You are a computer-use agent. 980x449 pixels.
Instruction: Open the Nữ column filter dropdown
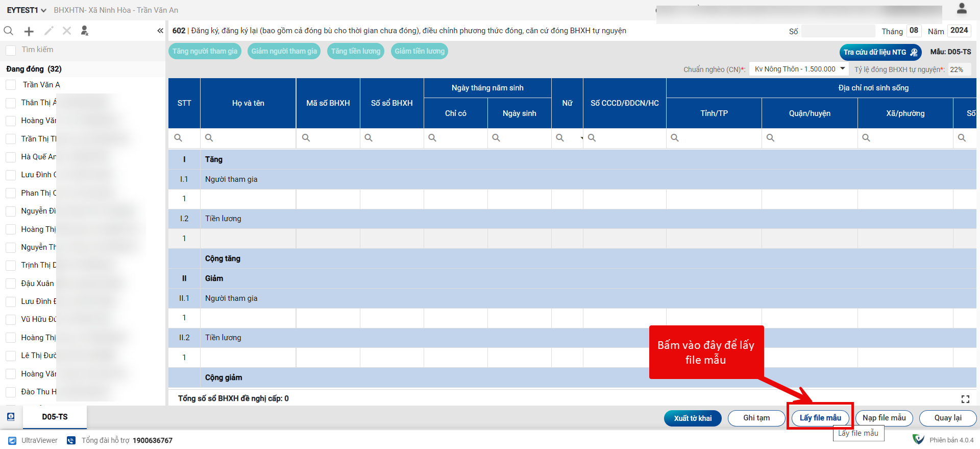pos(581,138)
